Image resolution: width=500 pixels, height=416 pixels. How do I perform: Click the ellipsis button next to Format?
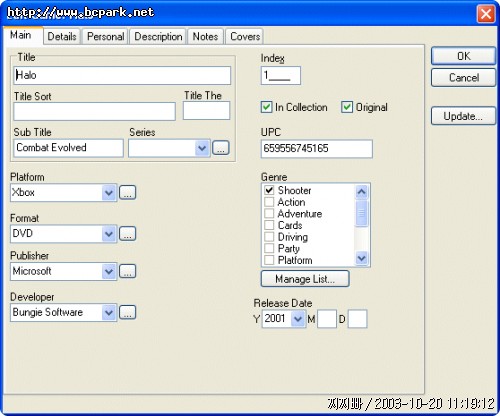tap(128, 233)
